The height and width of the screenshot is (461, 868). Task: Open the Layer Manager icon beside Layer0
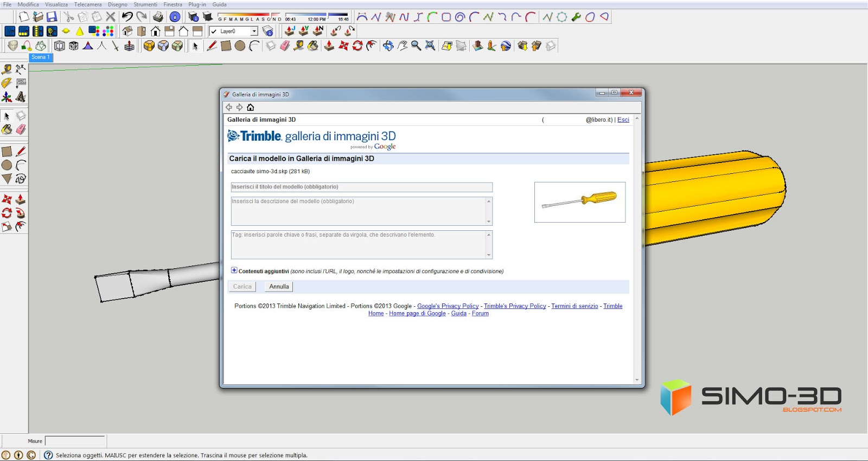coord(268,31)
